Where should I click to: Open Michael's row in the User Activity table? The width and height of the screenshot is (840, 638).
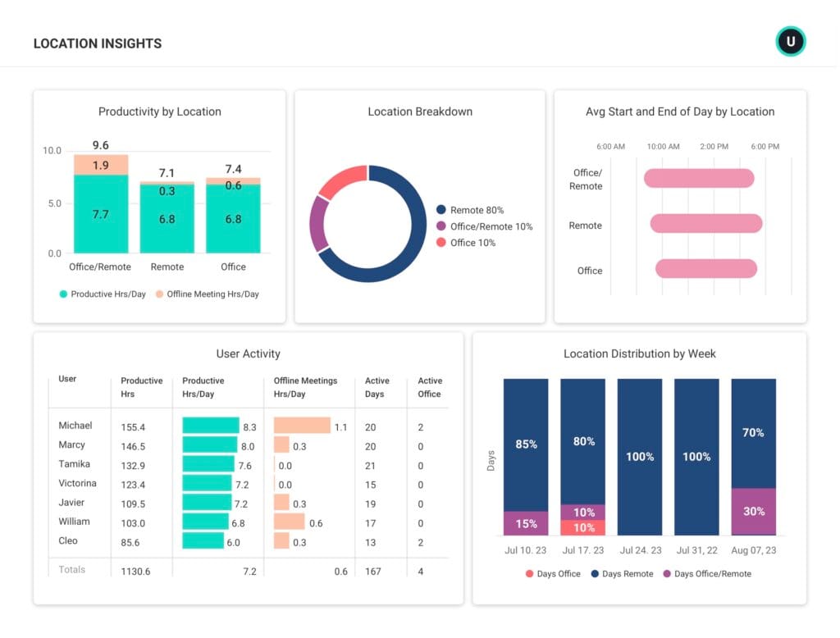click(x=75, y=426)
